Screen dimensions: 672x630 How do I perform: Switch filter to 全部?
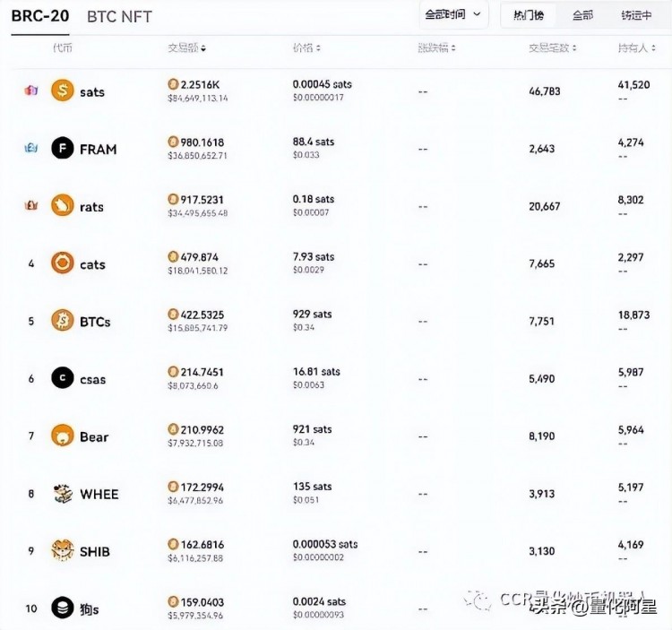tap(582, 15)
